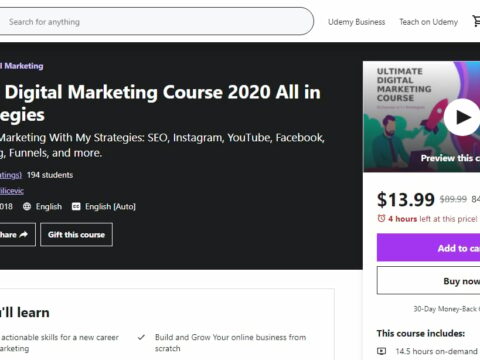480x360 pixels.
Task: Add the course to cart
Action: click(428, 248)
